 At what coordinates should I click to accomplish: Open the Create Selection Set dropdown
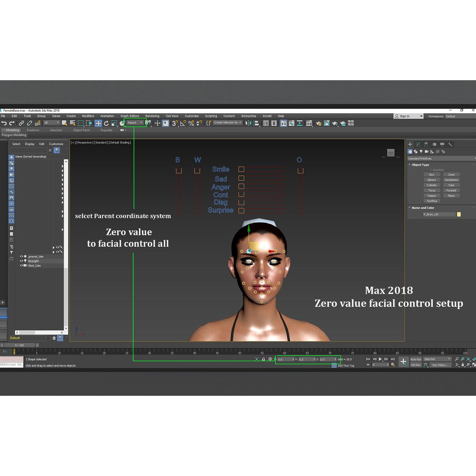[227, 123]
